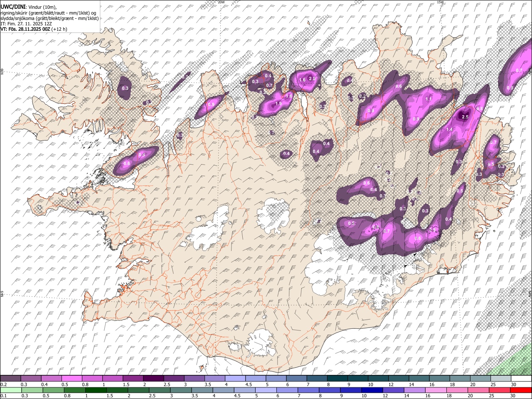Click the 'VT: Fös. 28.11.2025 00Z' valid time

[25, 29]
